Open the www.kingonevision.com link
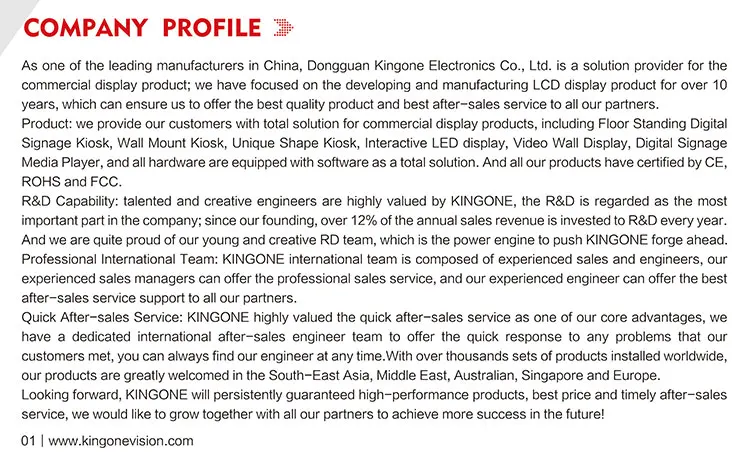Screen dimensions: 750x466 (x=121, y=441)
